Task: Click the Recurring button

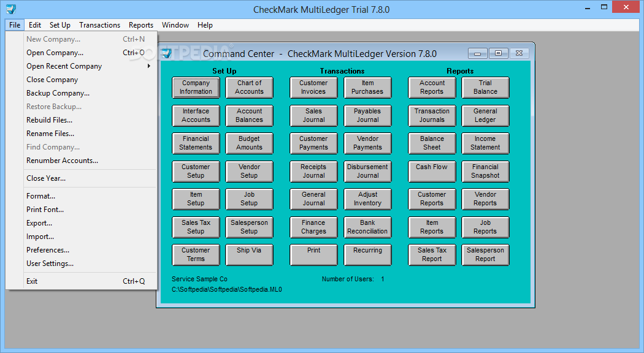Action: point(367,255)
